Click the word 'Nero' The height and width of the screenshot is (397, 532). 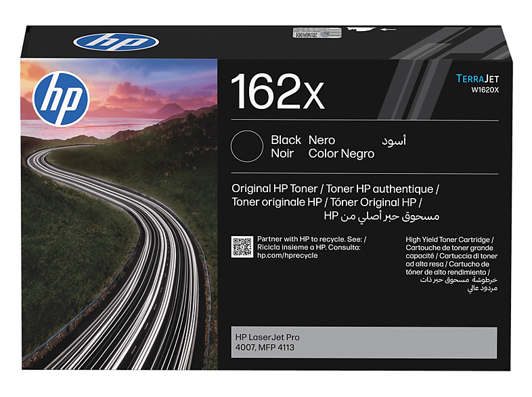click(322, 140)
